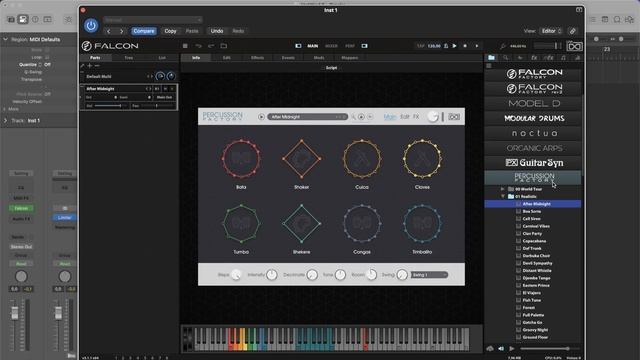
Task: Go to previous preset with left arrow
Action: [109, 31]
